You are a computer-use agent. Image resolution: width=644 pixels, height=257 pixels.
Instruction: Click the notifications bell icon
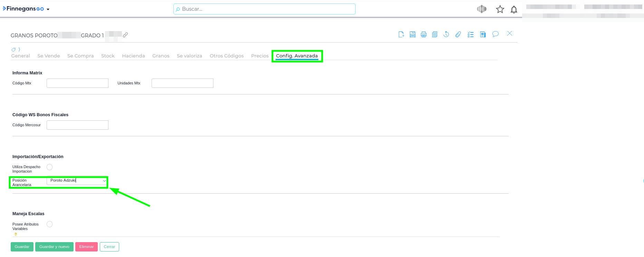[514, 9]
